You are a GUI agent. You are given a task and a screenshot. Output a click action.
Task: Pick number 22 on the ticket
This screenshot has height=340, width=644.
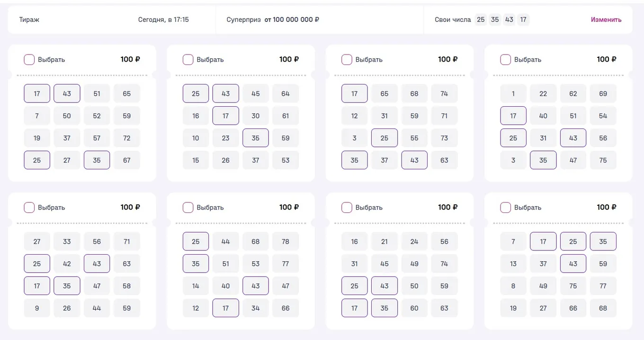tap(543, 93)
